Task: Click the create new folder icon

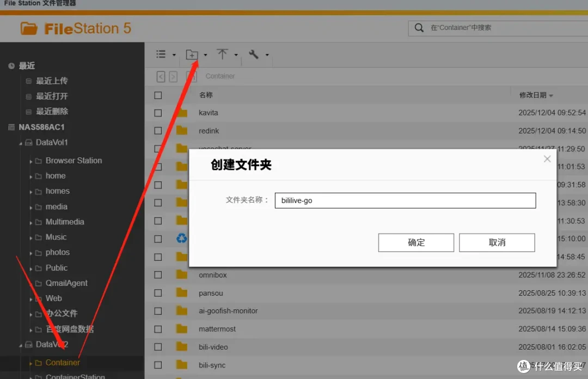Action: [x=192, y=55]
